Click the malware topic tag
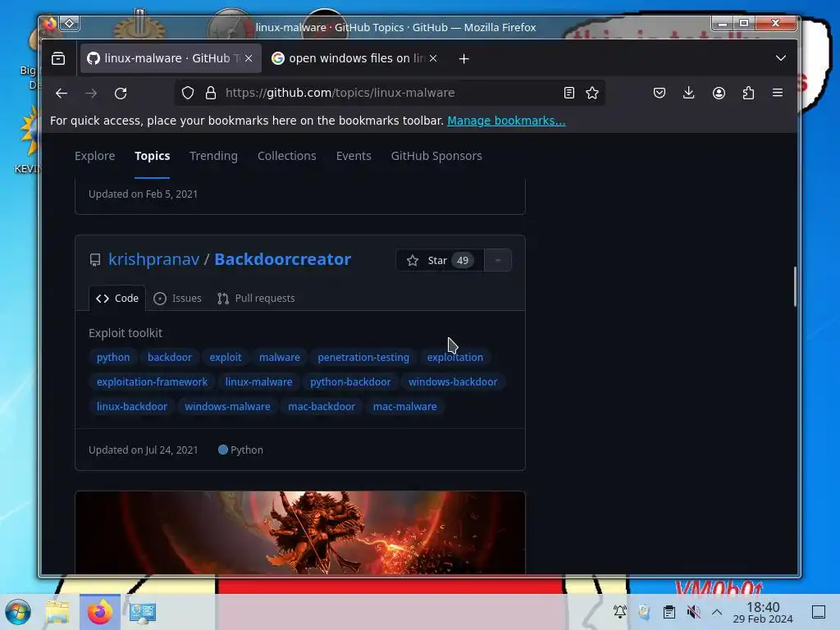The width and height of the screenshot is (840, 630). point(280,358)
